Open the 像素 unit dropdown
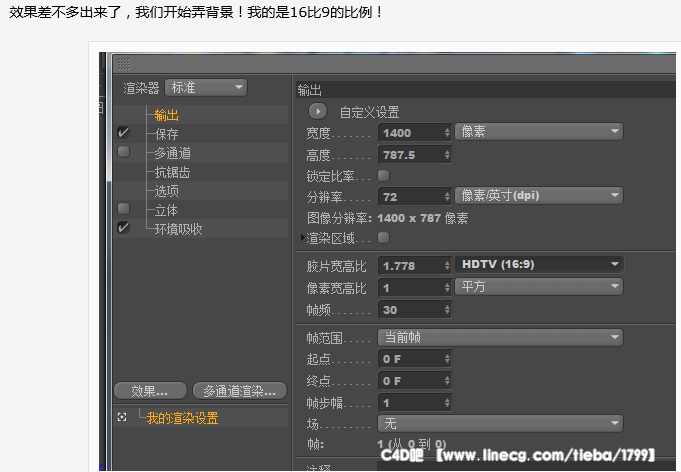Image resolution: width=681 pixels, height=472 pixels. click(x=539, y=132)
